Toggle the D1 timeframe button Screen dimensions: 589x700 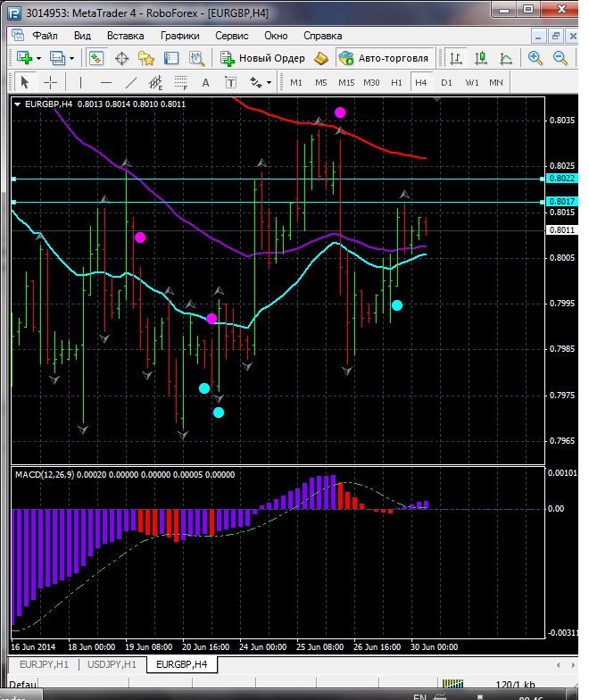point(446,82)
